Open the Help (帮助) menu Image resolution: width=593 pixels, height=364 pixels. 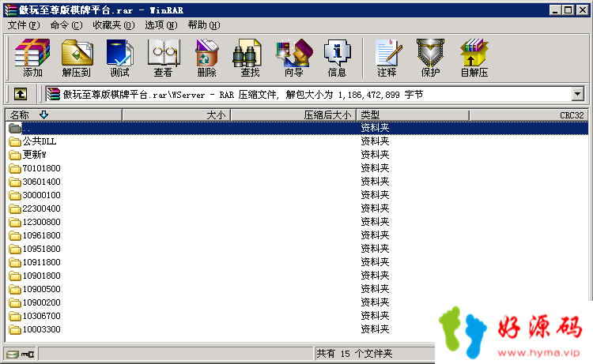click(x=204, y=25)
